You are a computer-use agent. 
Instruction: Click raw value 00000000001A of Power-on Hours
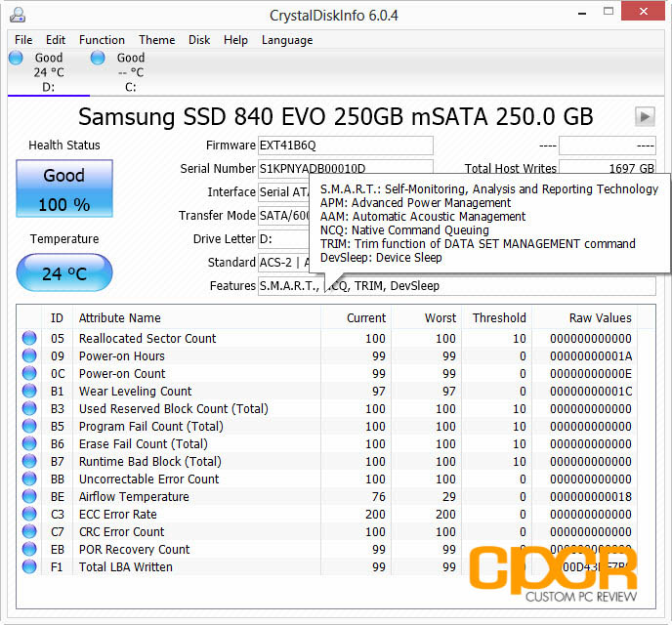click(x=591, y=356)
